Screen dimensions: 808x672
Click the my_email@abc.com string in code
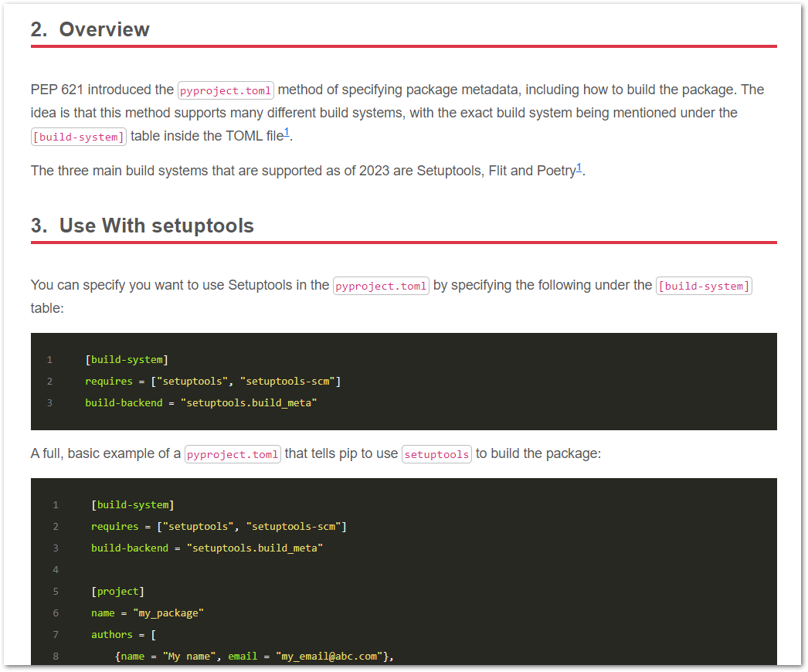[330, 656]
